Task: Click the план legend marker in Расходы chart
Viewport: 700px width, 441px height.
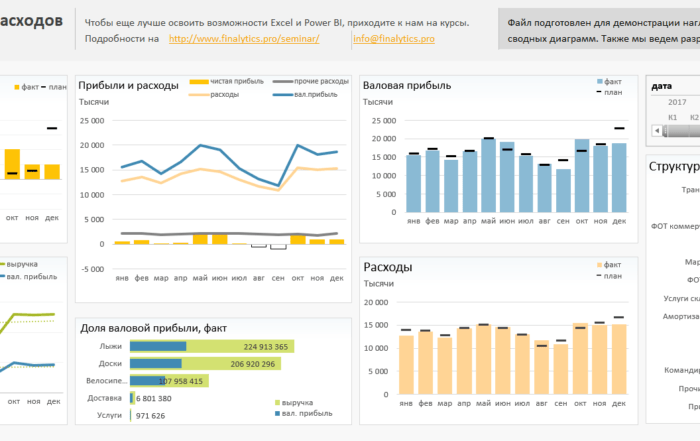Action: pyautogui.click(x=599, y=276)
